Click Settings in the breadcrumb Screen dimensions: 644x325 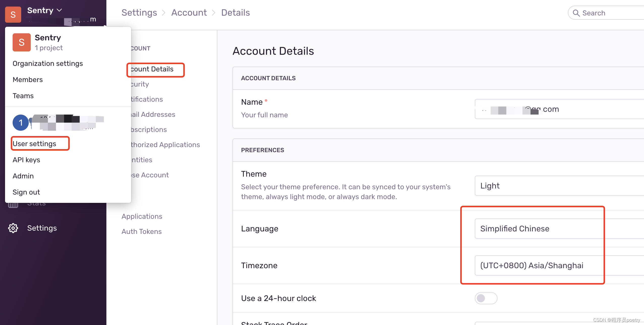pos(139,13)
